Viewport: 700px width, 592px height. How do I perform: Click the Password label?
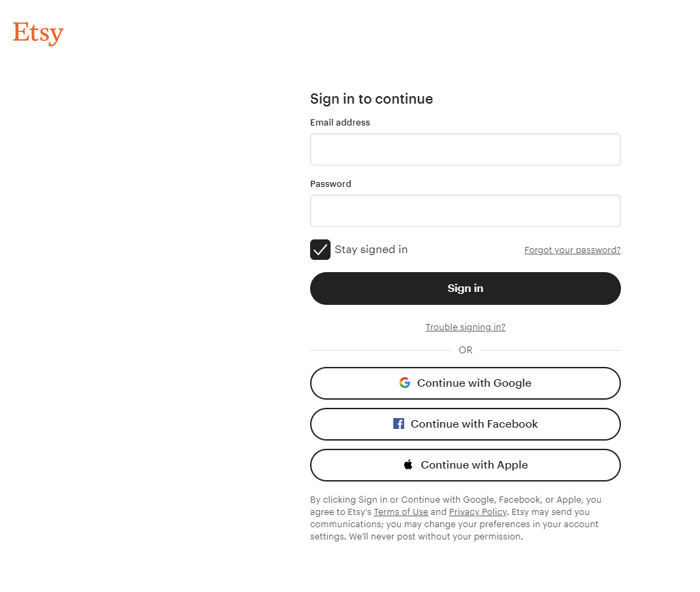[x=331, y=183]
